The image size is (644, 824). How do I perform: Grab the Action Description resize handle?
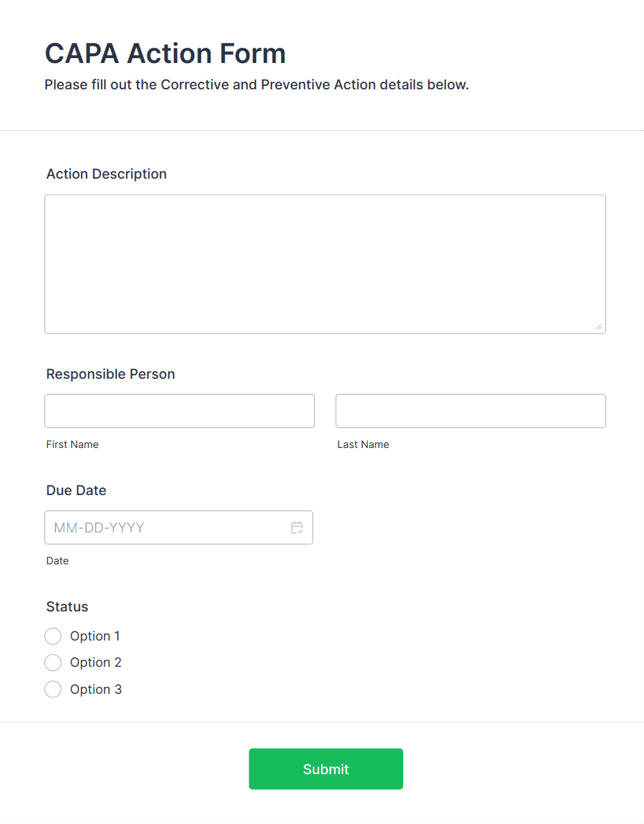tap(598, 326)
